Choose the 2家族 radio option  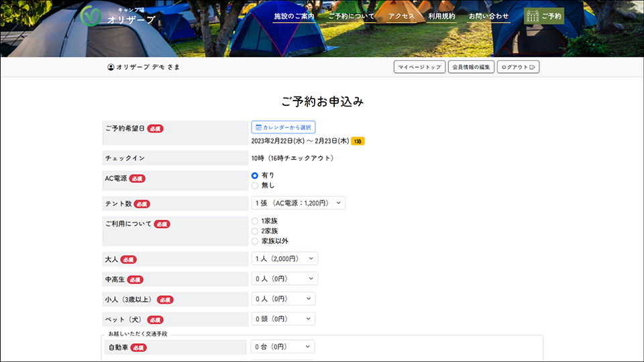(x=255, y=231)
